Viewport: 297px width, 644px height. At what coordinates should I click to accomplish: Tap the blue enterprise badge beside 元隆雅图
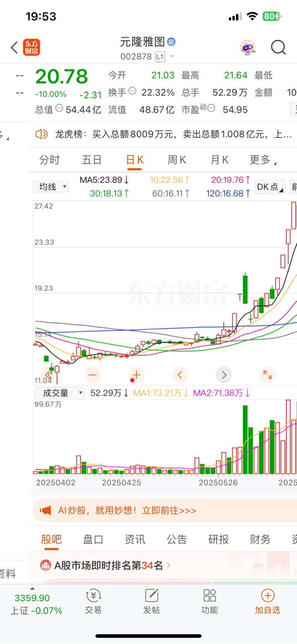171,41
